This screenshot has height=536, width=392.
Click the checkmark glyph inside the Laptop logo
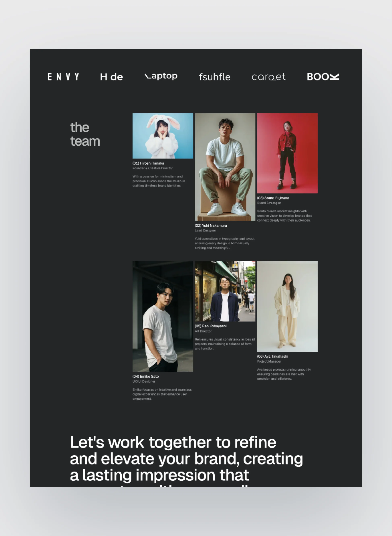147,76
